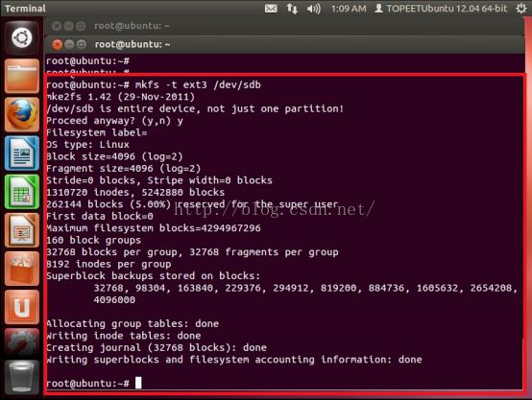Image resolution: width=532 pixels, height=400 pixels.
Task: Open the Files folder launcher icon
Action: coord(22,76)
